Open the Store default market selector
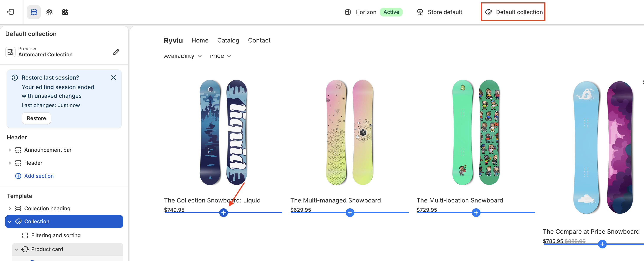The height and width of the screenshot is (261, 644). point(439,12)
